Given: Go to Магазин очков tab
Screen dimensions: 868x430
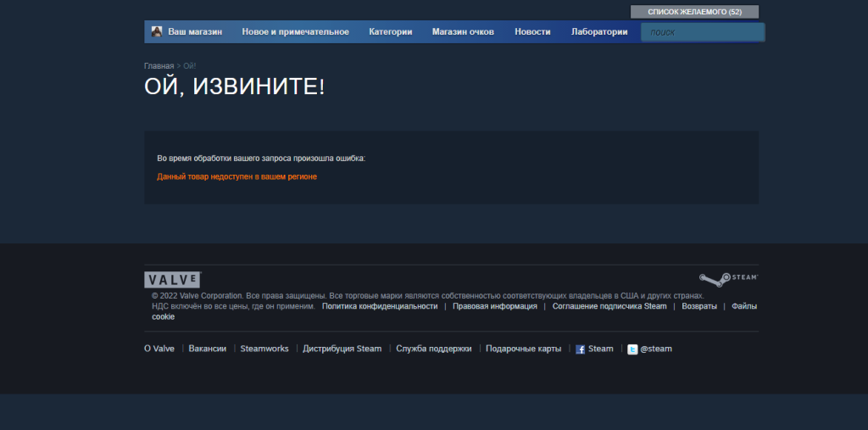Looking at the screenshot, I should click(464, 31).
